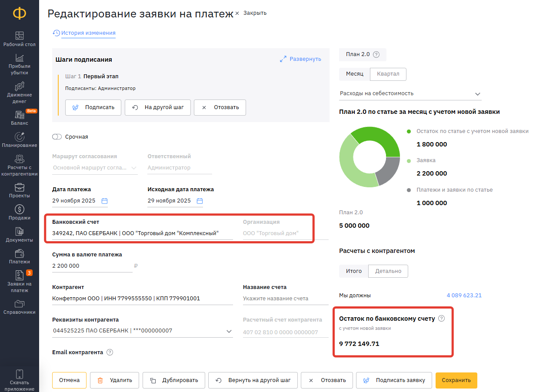Switch plan view to Квартал

(388, 74)
